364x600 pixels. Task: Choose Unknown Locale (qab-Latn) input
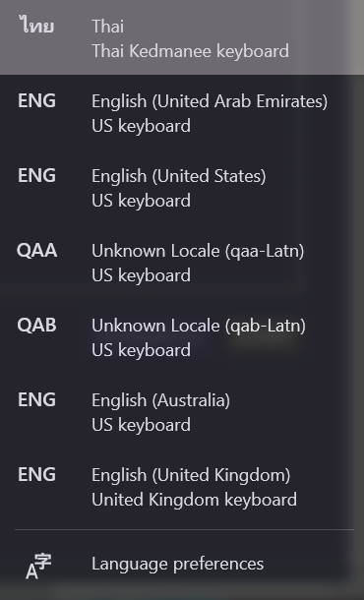click(x=182, y=337)
